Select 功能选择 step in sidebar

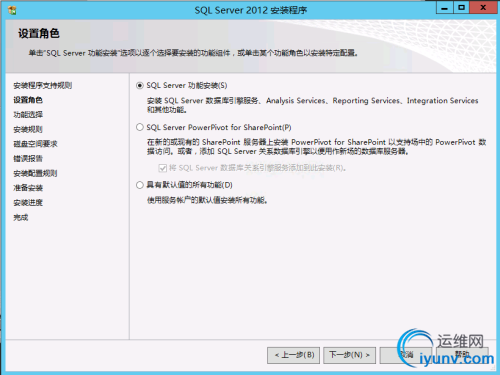[x=28, y=115]
